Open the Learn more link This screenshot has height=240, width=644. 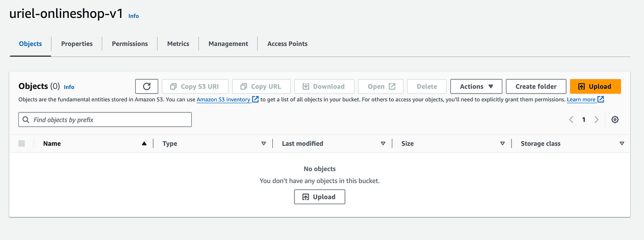(x=585, y=100)
